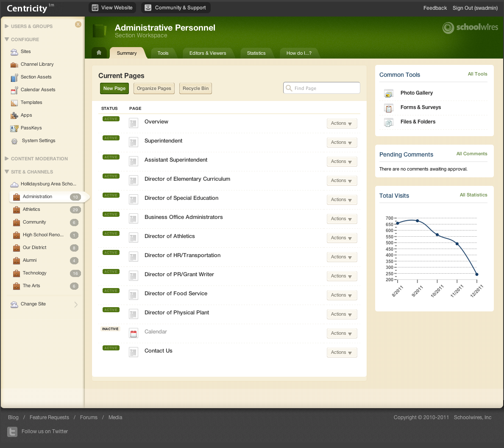
Task: Open Actions dropdown for Contact Us
Action: [342, 353]
